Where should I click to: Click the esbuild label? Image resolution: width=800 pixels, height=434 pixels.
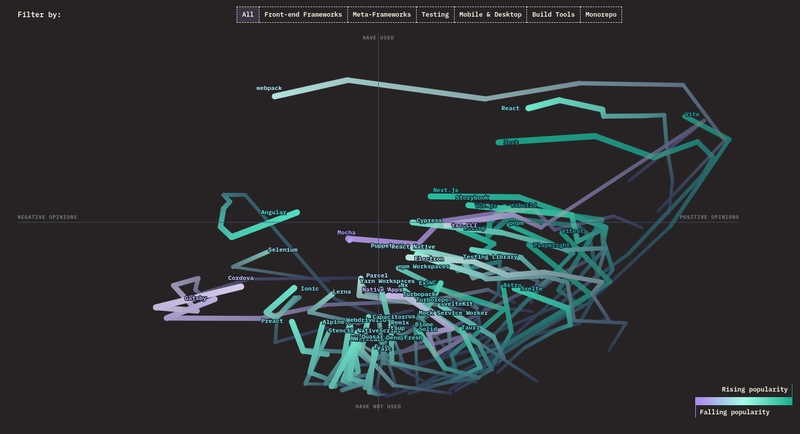tap(523, 205)
